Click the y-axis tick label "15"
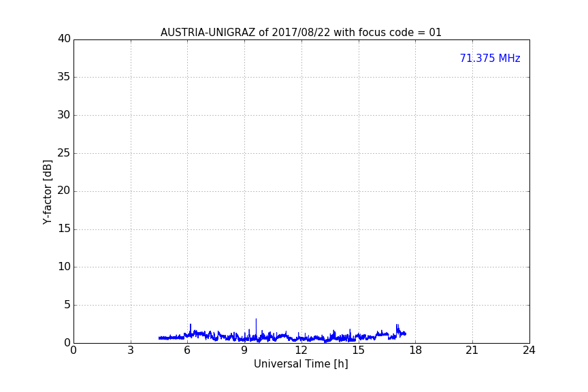 coord(64,229)
